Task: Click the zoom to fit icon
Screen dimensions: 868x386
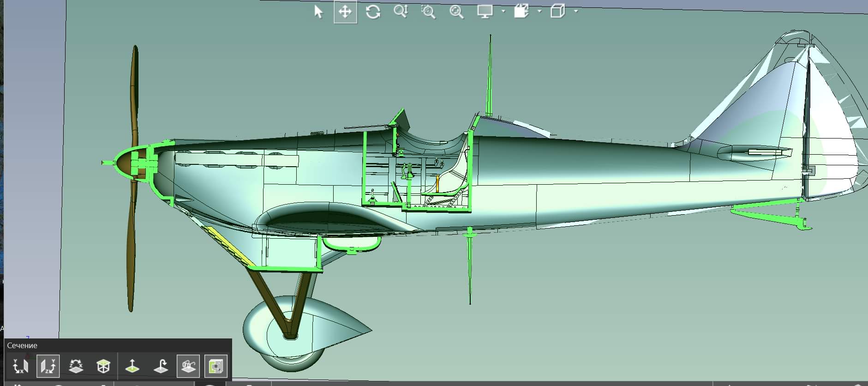Action: point(456,12)
